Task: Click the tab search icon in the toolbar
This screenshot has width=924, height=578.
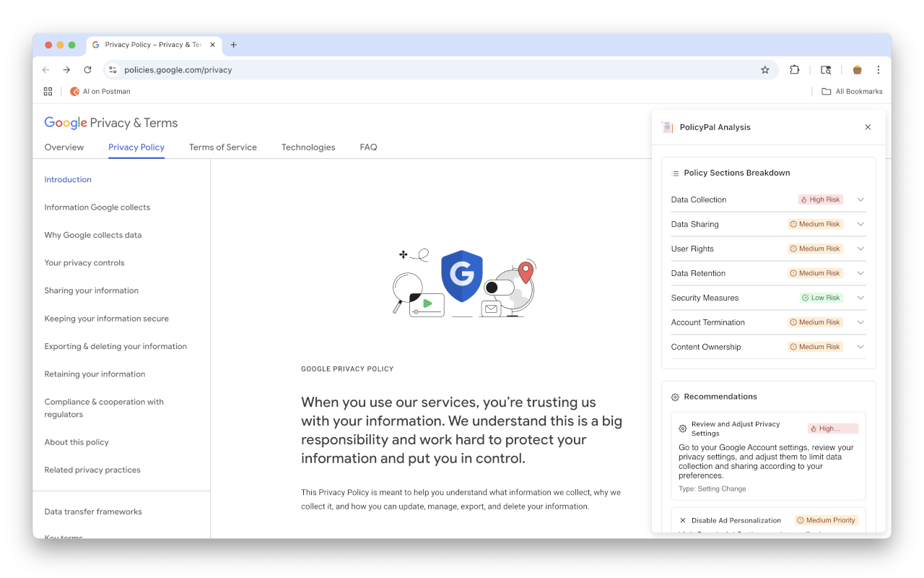Action: click(826, 70)
